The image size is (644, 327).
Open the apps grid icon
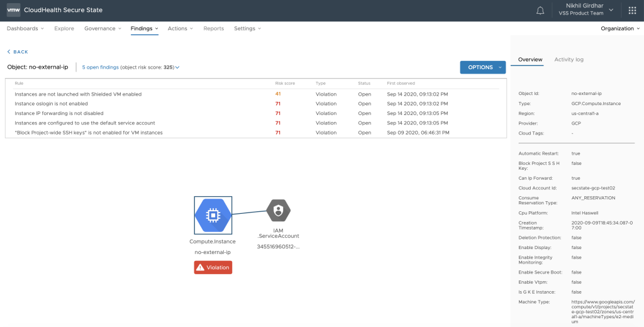[632, 11]
